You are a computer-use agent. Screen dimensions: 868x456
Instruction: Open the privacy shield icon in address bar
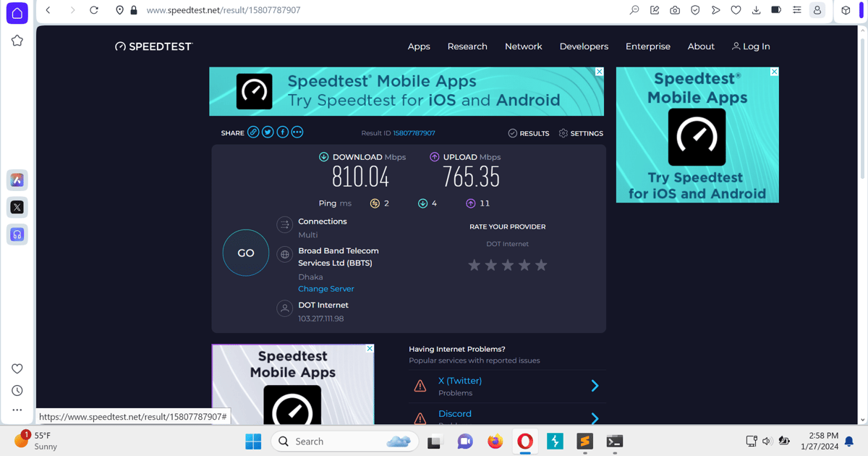(x=695, y=10)
